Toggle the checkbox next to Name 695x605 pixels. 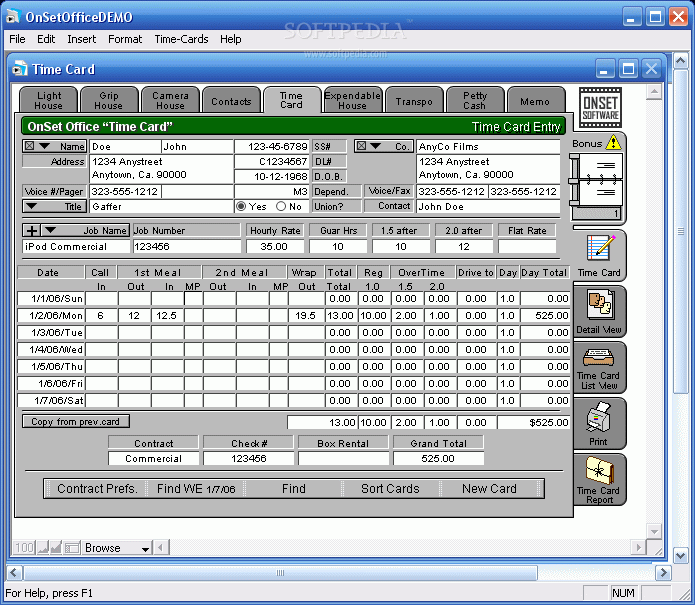tap(29, 146)
